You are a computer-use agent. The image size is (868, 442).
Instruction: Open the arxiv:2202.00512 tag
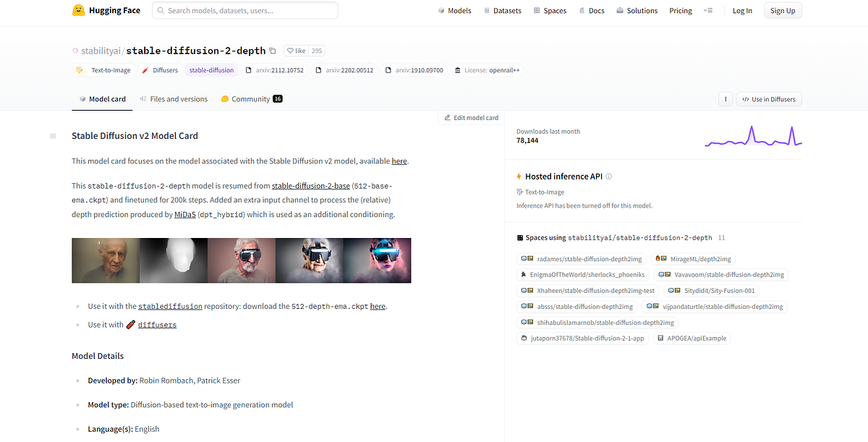pyautogui.click(x=344, y=70)
